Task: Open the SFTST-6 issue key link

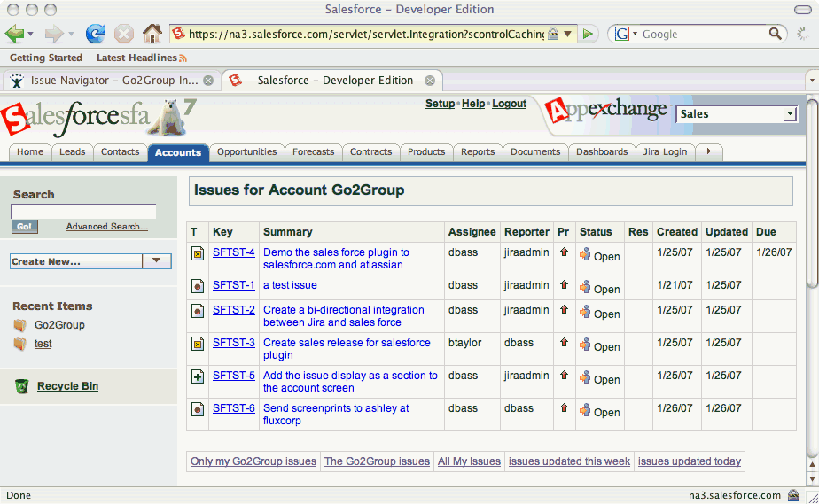Action: 234,408
